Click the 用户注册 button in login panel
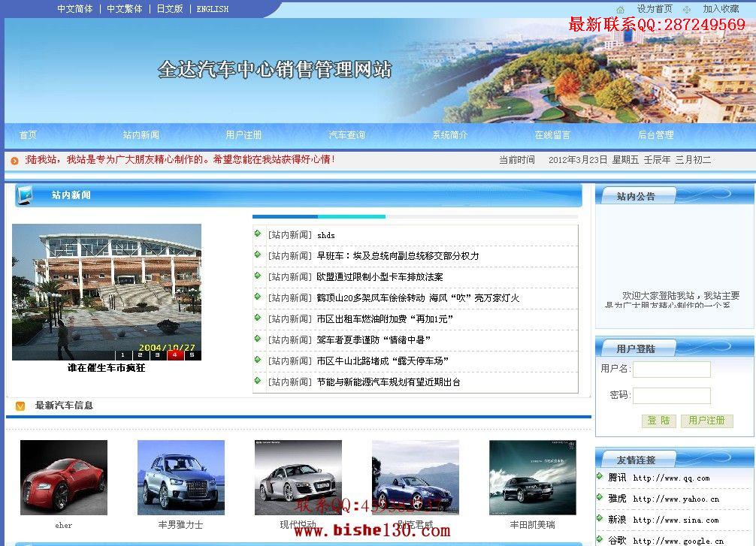756x546 pixels. [x=707, y=421]
